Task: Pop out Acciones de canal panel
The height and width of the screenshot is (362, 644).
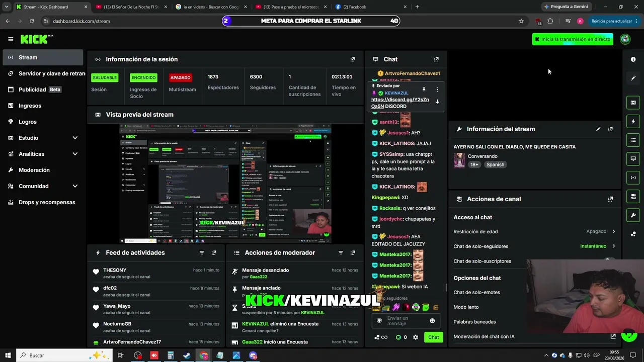Action: [x=610, y=199]
